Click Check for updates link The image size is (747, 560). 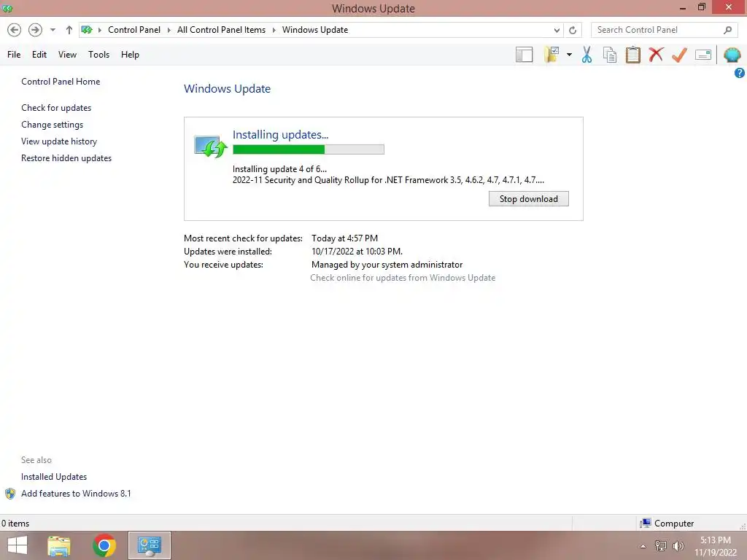click(x=56, y=108)
